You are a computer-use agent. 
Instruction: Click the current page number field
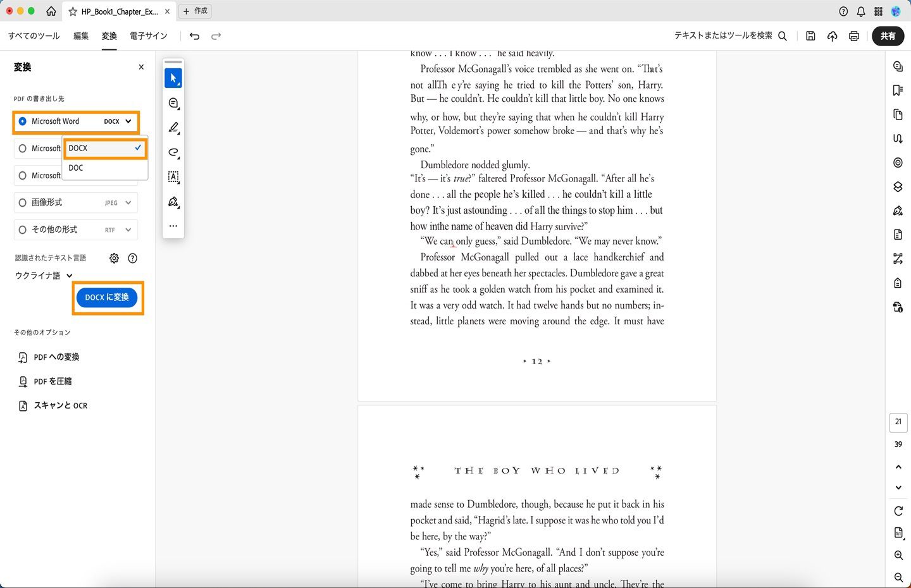pyautogui.click(x=898, y=422)
